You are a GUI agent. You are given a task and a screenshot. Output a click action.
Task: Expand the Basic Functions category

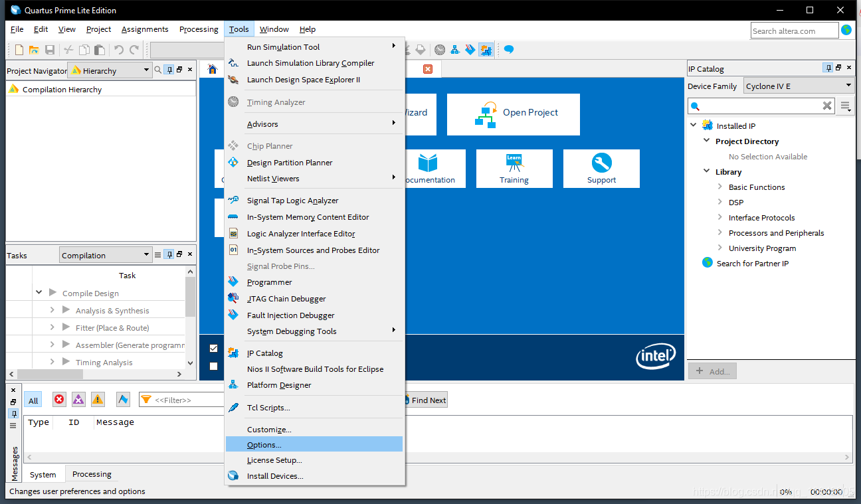pyautogui.click(x=720, y=187)
